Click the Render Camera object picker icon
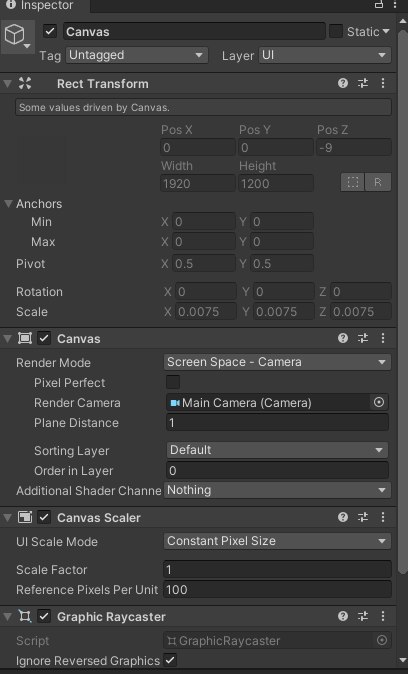408x674 pixels. tap(379, 402)
